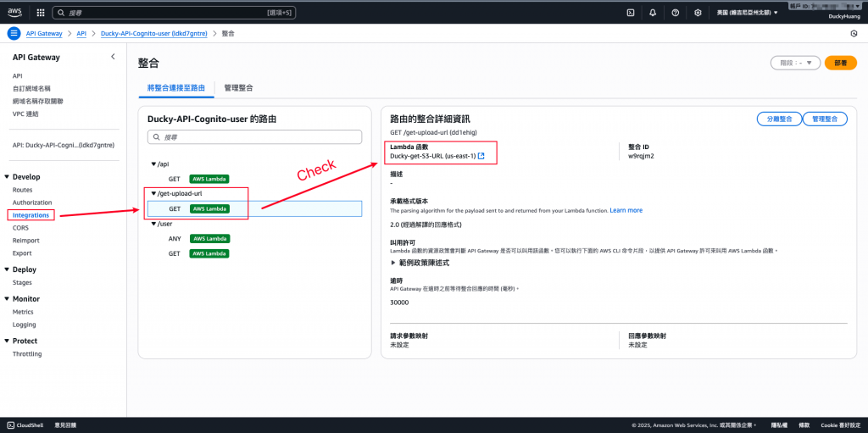868x433 pixels.
Task: Open Throttling in the sidebar
Action: (27, 354)
